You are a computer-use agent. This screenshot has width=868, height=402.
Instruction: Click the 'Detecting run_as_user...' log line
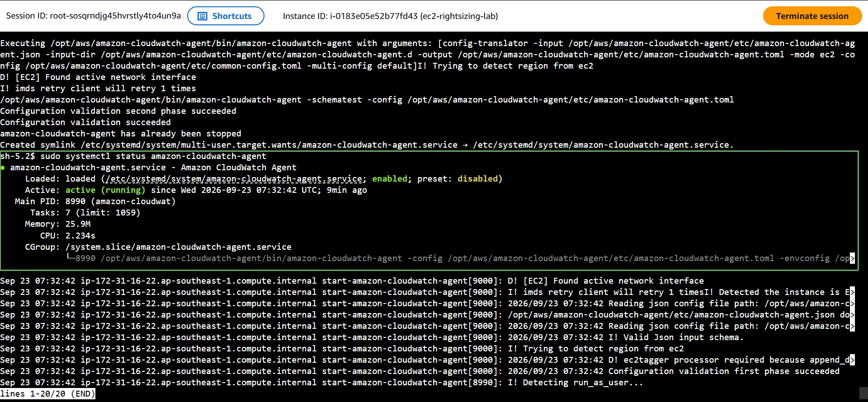click(321, 383)
